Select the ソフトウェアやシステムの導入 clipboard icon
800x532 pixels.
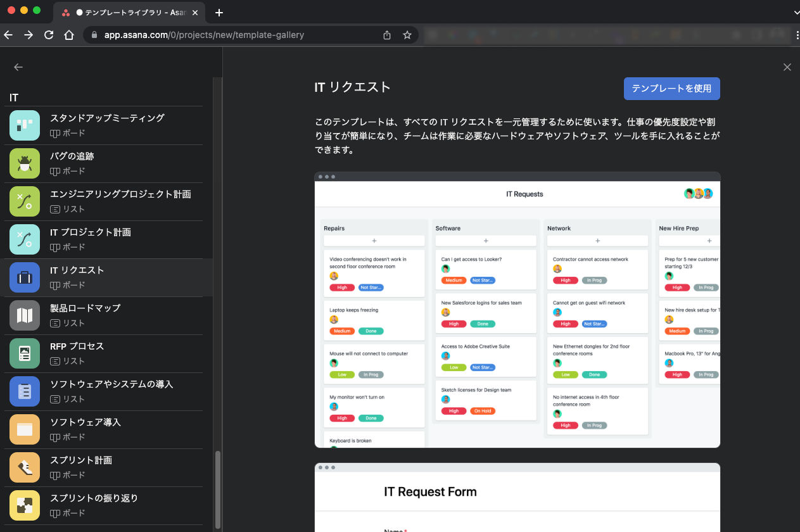pos(25,391)
